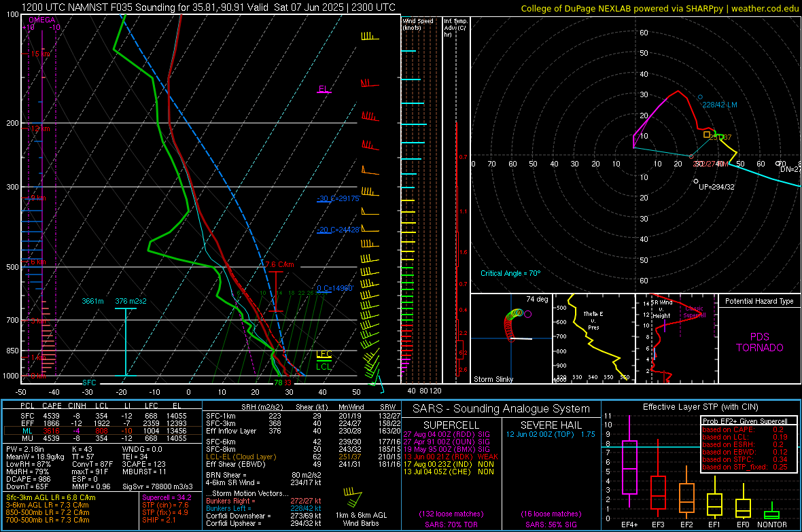Click the SR Wind v. Height label

click(662, 309)
